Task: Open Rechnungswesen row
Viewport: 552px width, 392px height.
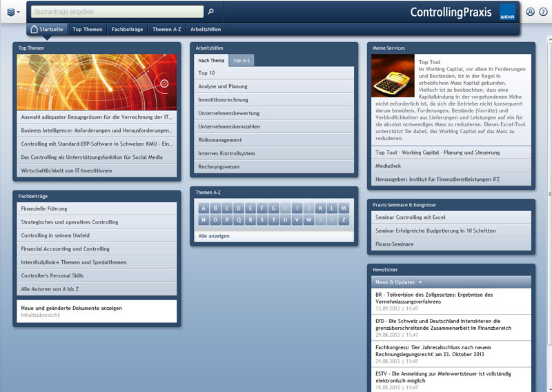Action: [274, 166]
